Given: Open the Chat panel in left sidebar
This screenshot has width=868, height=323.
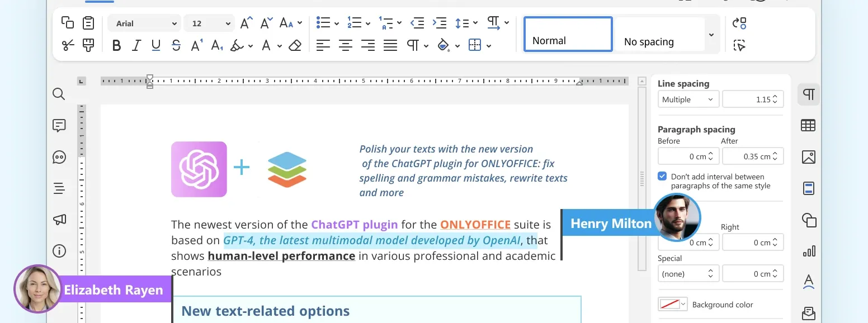Looking at the screenshot, I should [59, 157].
